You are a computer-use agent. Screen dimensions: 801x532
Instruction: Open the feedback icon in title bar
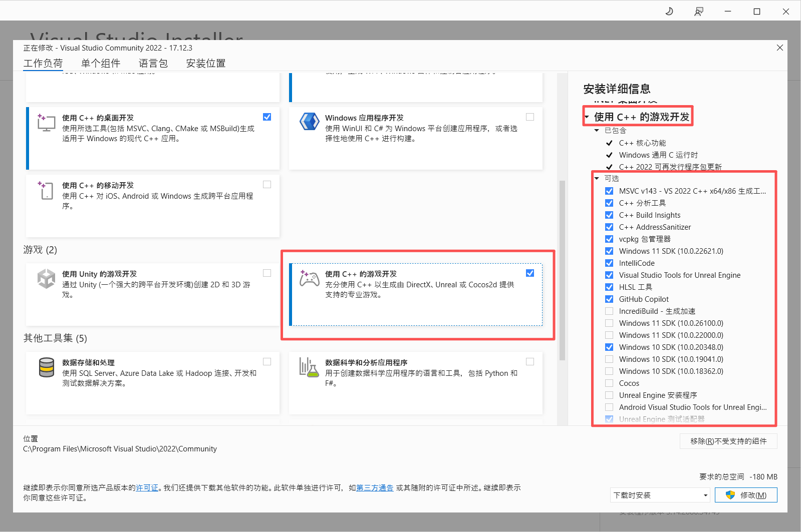tap(698, 11)
